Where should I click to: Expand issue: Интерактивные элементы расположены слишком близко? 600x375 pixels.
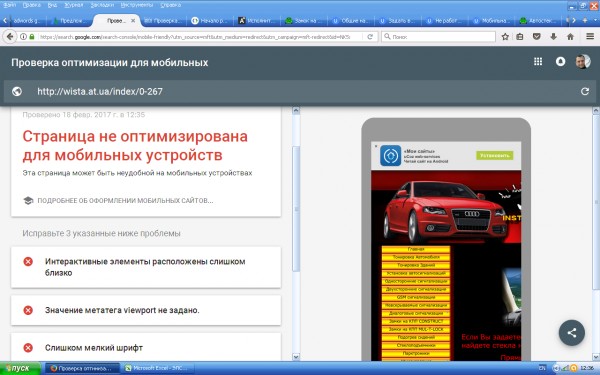[x=146, y=267]
